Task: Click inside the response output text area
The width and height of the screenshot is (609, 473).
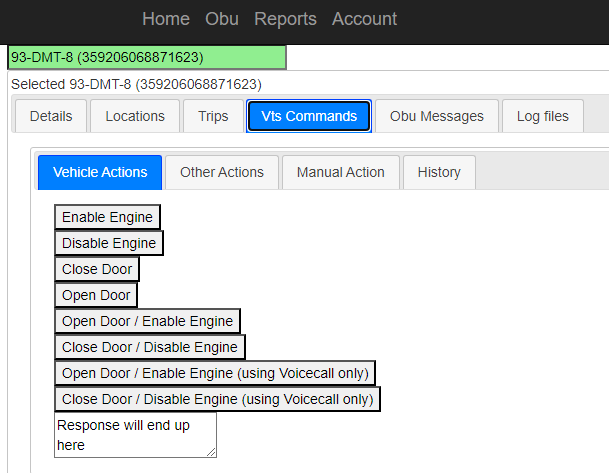Action: (x=135, y=435)
